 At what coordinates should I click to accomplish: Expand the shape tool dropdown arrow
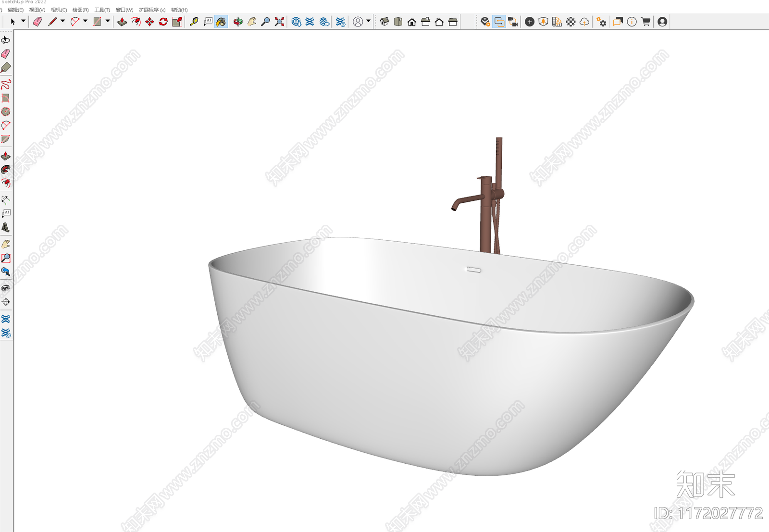tap(108, 21)
